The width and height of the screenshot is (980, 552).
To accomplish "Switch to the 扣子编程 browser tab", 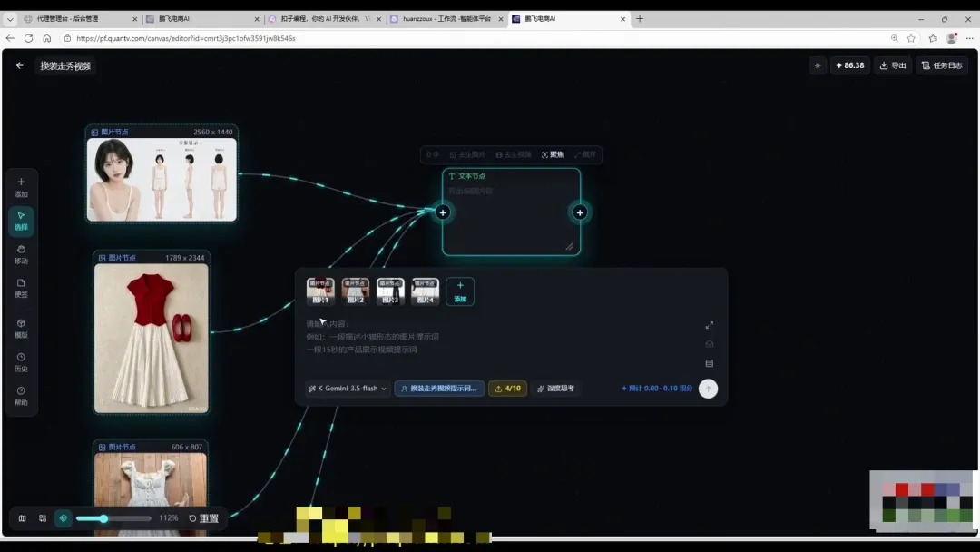I will click(324, 19).
